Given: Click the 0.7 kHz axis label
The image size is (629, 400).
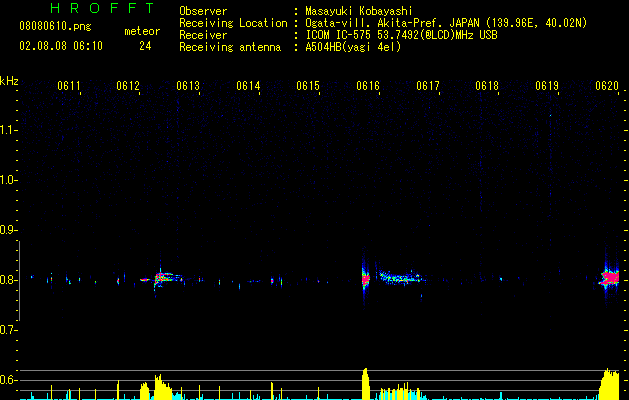Looking at the screenshot, I should point(8,330).
